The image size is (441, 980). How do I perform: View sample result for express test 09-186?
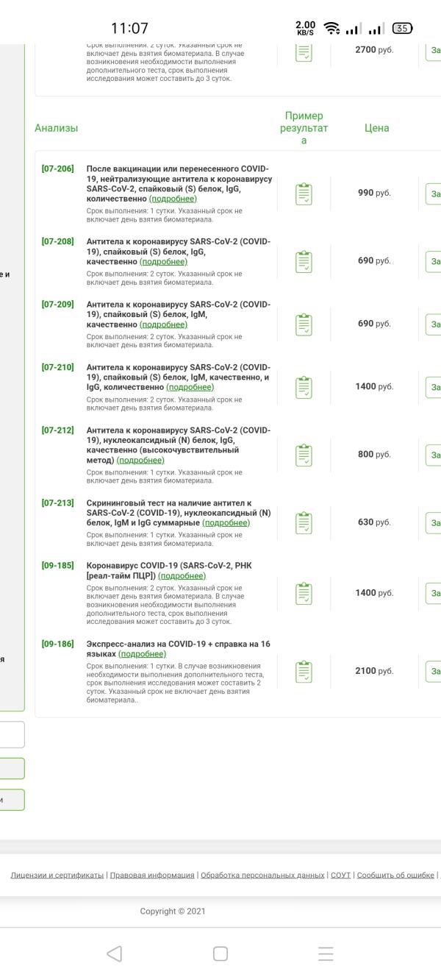[x=304, y=672]
